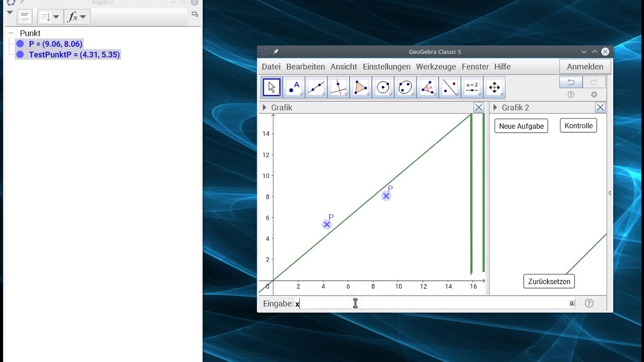Expand the Algebra view menu triangle
Viewport: 644px width, 362px height.
10,12
